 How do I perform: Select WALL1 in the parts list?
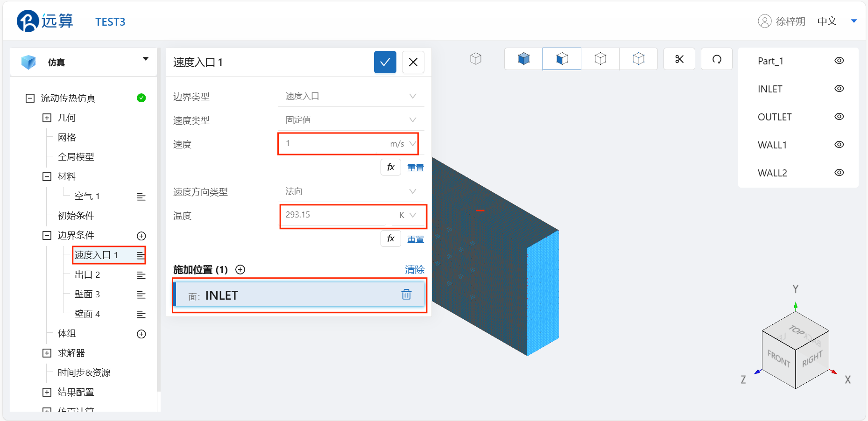(x=772, y=145)
